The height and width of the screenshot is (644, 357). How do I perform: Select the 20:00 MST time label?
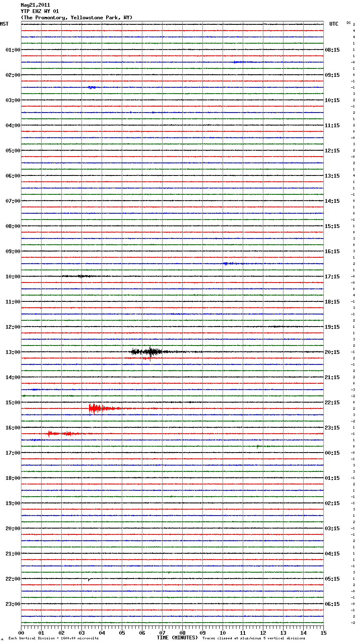pos(13,529)
